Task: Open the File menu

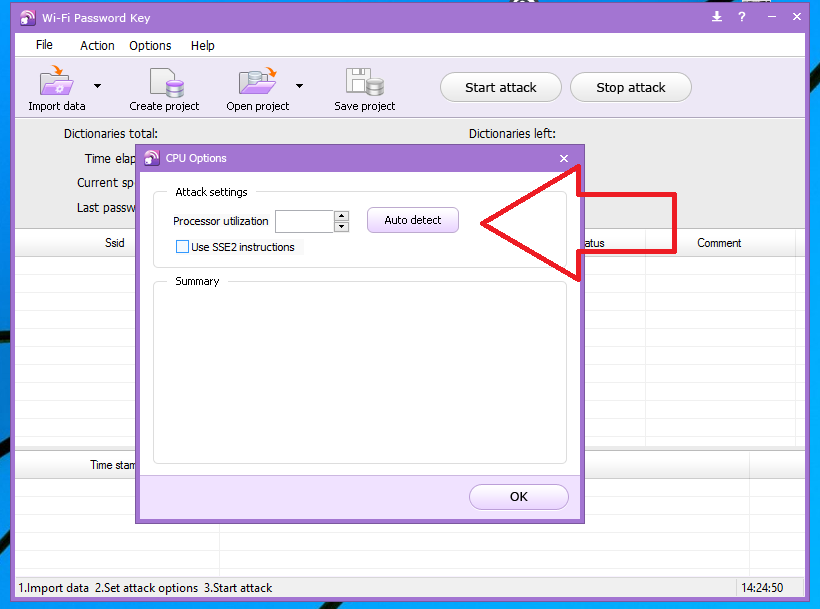Action: tap(44, 45)
